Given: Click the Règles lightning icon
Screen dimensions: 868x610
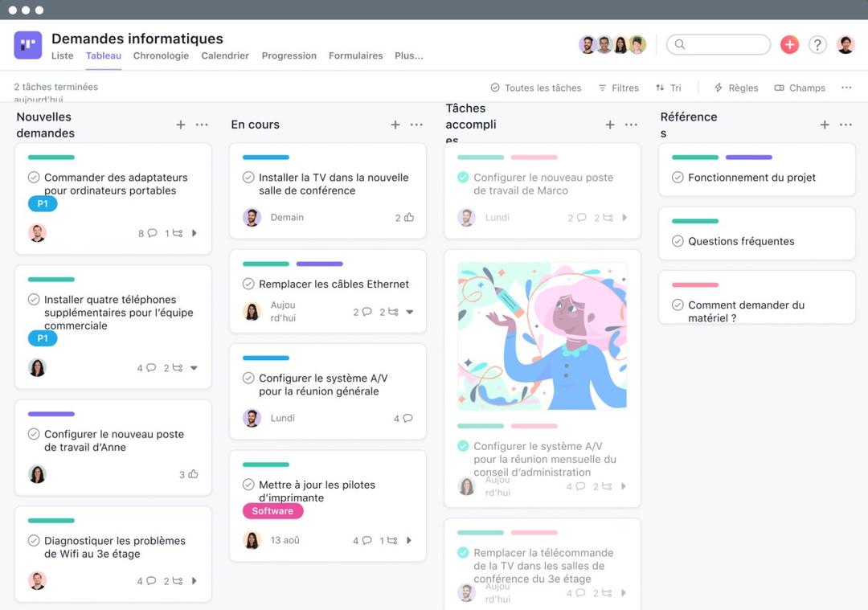Looking at the screenshot, I should tap(718, 87).
